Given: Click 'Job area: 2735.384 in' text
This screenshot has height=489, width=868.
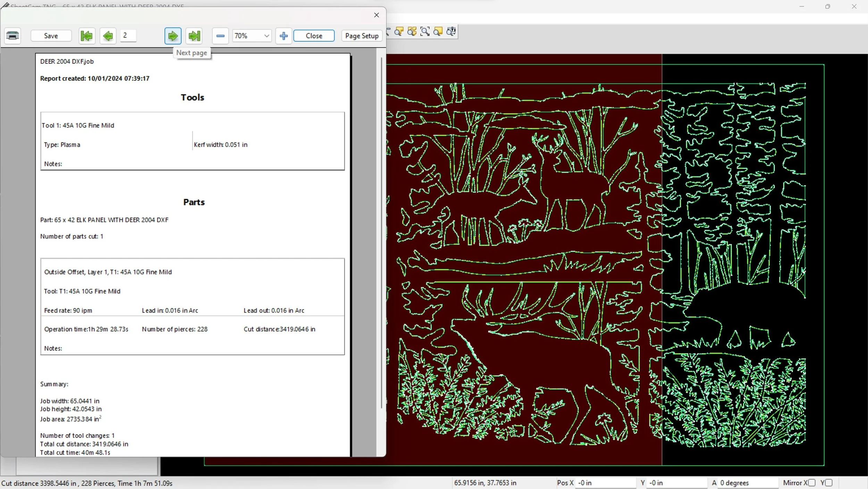Looking at the screenshot, I should (x=70, y=419).
